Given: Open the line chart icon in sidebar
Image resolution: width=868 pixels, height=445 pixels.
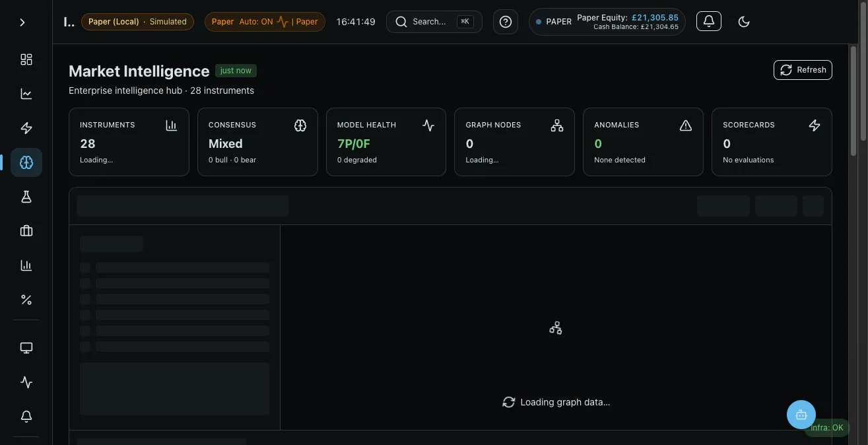Looking at the screenshot, I should (x=26, y=94).
